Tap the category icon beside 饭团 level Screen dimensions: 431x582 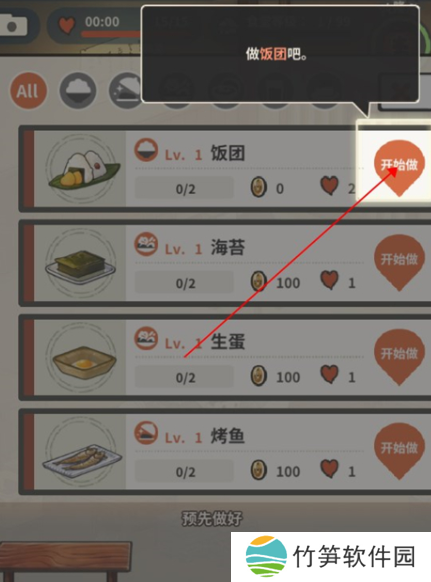146,150
